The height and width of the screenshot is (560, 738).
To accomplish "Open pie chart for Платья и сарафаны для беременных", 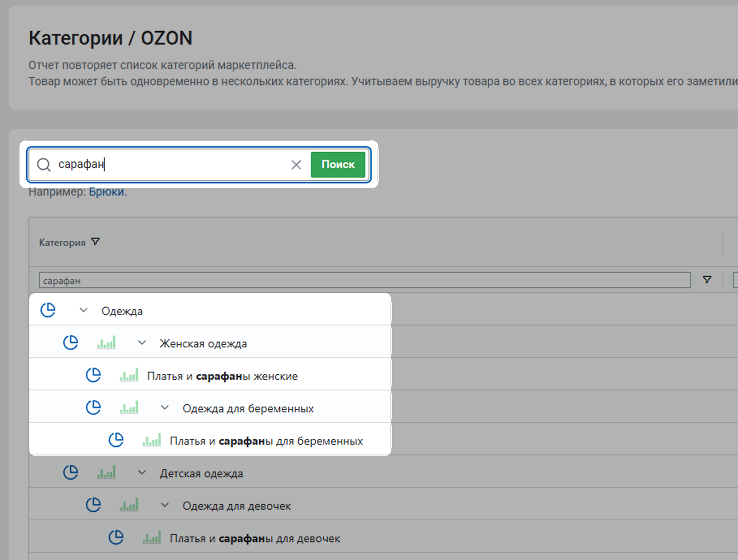I will pyautogui.click(x=116, y=440).
